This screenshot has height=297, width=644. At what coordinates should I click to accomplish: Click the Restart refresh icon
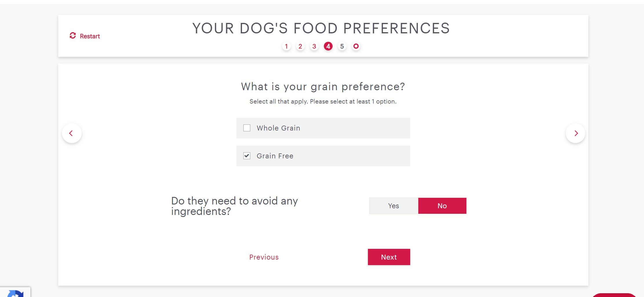[73, 36]
